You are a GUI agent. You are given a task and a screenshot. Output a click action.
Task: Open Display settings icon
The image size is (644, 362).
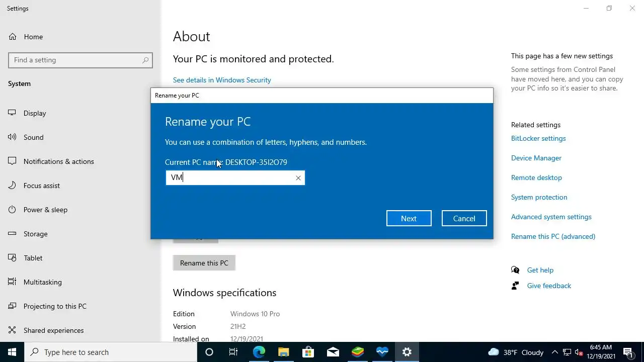(12, 113)
